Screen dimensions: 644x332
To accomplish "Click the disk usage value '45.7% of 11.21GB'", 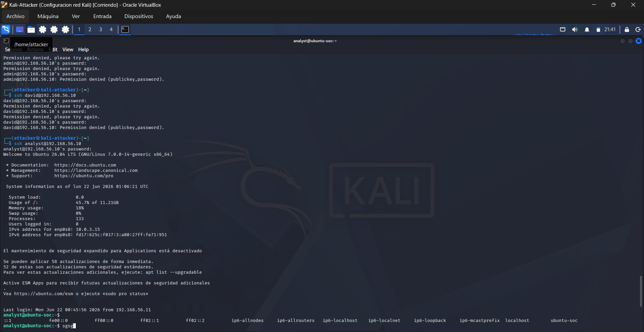I will pos(97,203).
